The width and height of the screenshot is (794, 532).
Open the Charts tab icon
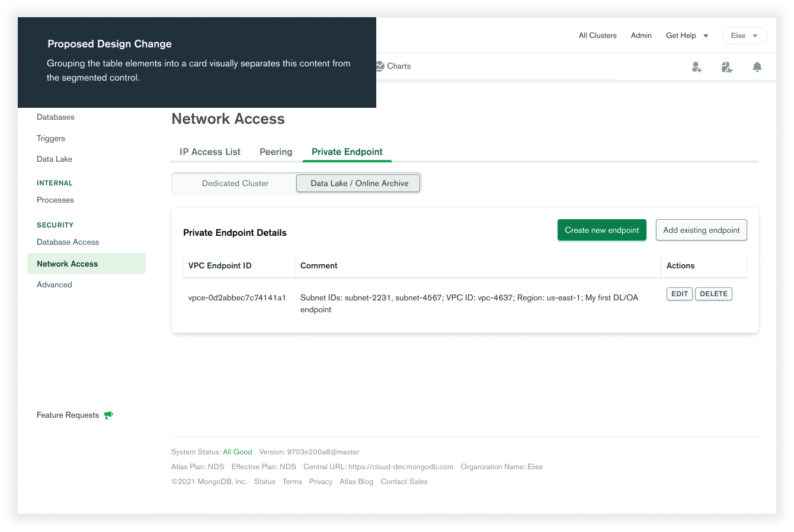coord(380,66)
